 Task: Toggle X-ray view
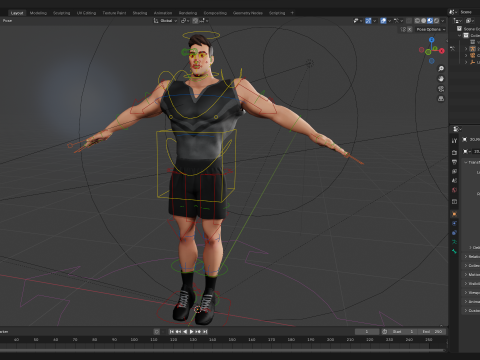click(409, 21)
